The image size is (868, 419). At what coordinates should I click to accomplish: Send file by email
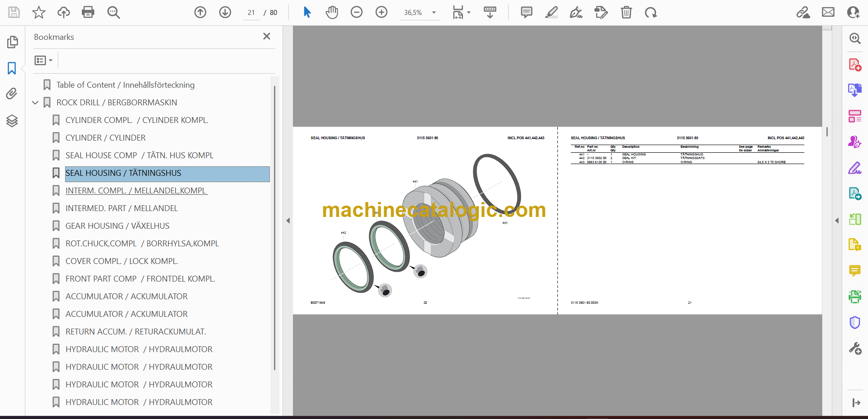(828, 12)
